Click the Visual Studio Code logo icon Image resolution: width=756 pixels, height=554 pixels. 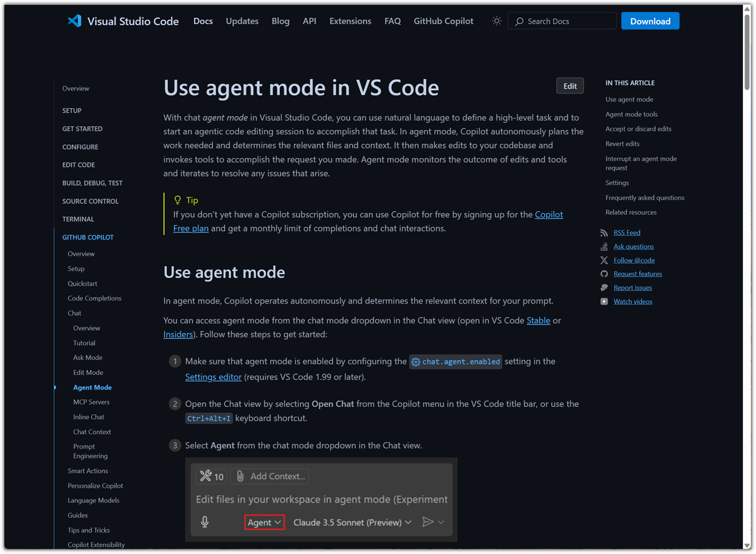tap(74, 21)
